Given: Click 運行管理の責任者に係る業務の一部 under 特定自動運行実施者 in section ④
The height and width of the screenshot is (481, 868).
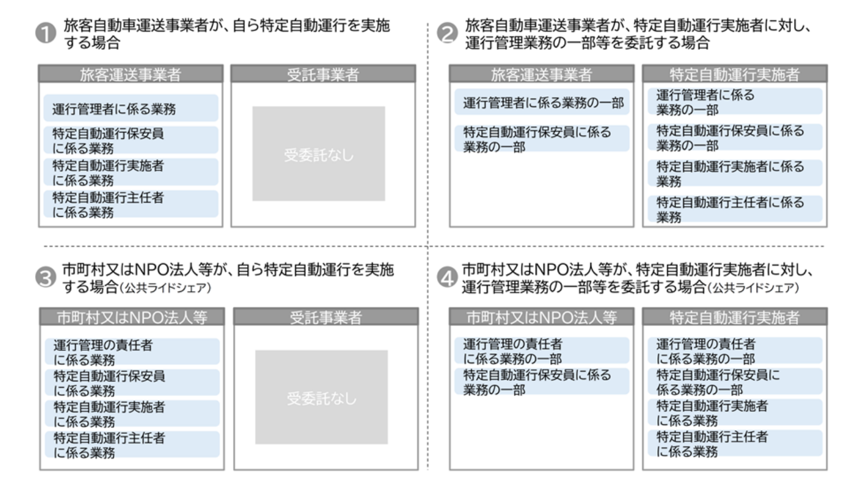Looking at the screenshot, I should [735, 351].
